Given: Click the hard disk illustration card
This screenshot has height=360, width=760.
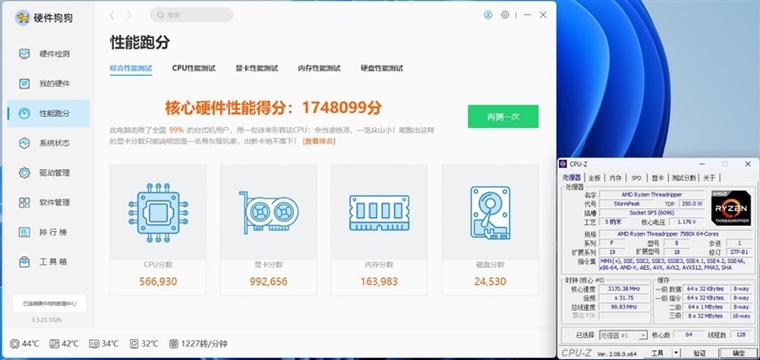Looking at the screenshot, I should tap(490, 212).
